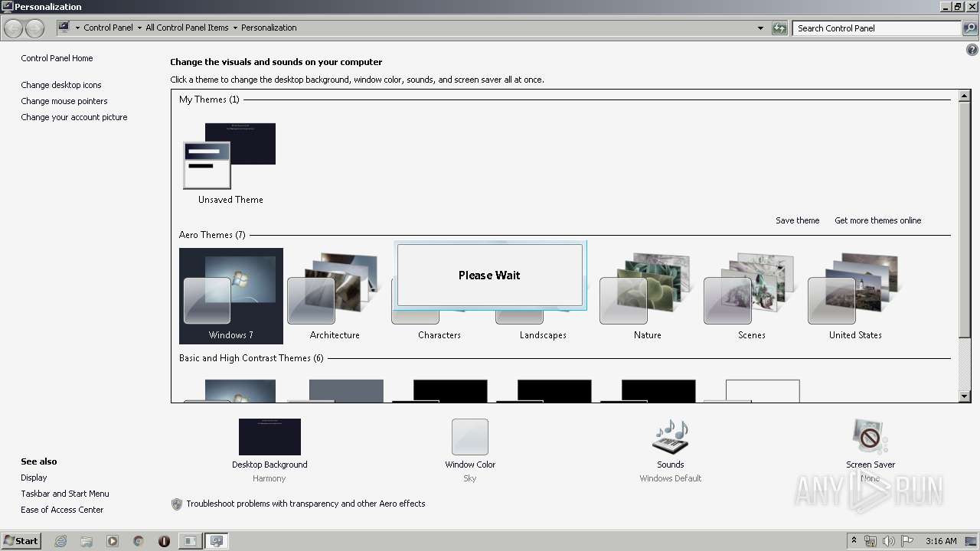Open the Sounds settings icon

(670, 437)
